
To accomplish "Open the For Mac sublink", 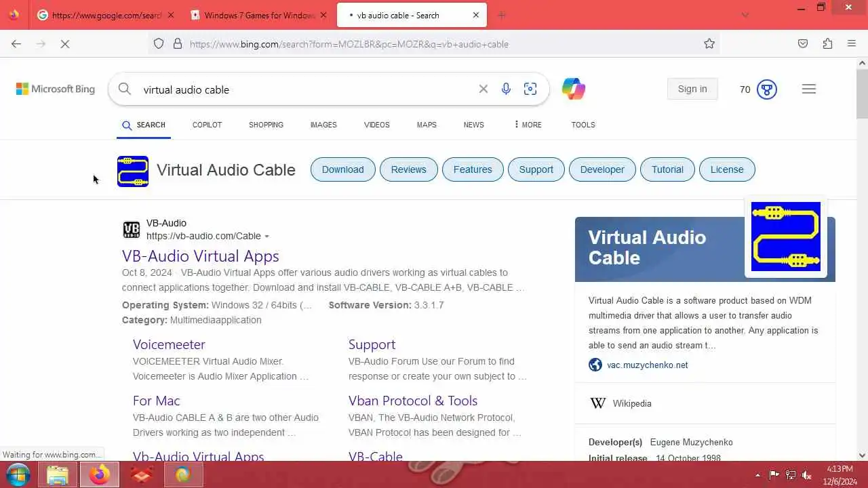I will 156,401.
